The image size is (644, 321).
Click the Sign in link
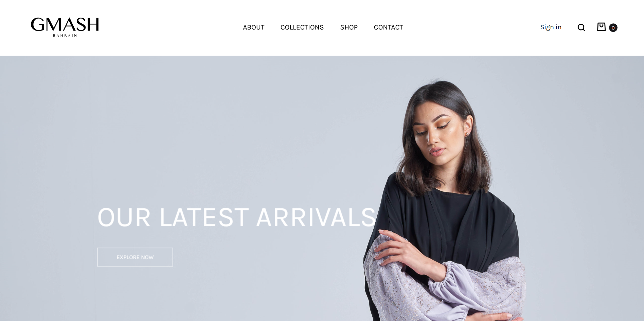click(551, 27)
